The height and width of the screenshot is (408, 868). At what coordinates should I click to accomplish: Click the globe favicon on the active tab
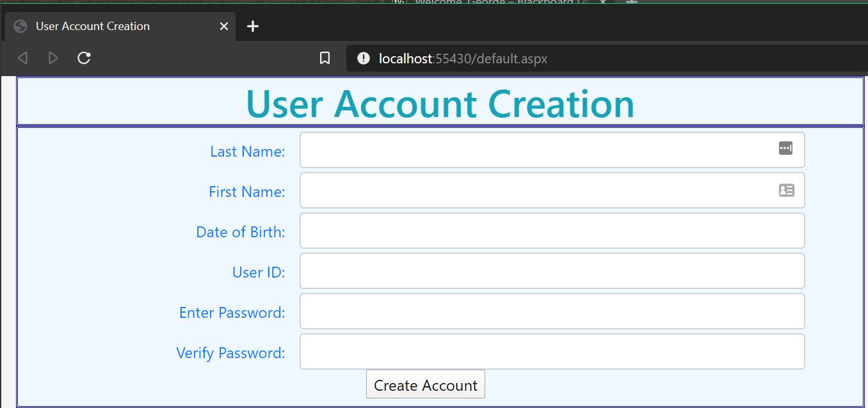point(19,26)
